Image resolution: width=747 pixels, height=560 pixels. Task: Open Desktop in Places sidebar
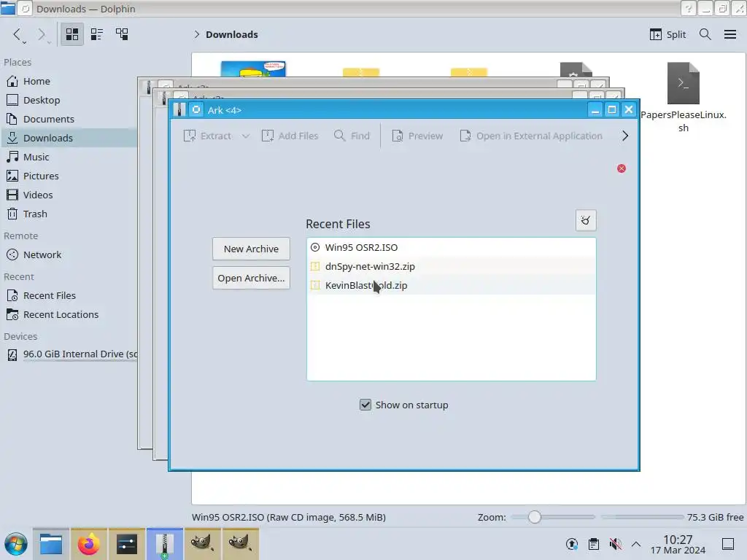(x=69, y=100)
